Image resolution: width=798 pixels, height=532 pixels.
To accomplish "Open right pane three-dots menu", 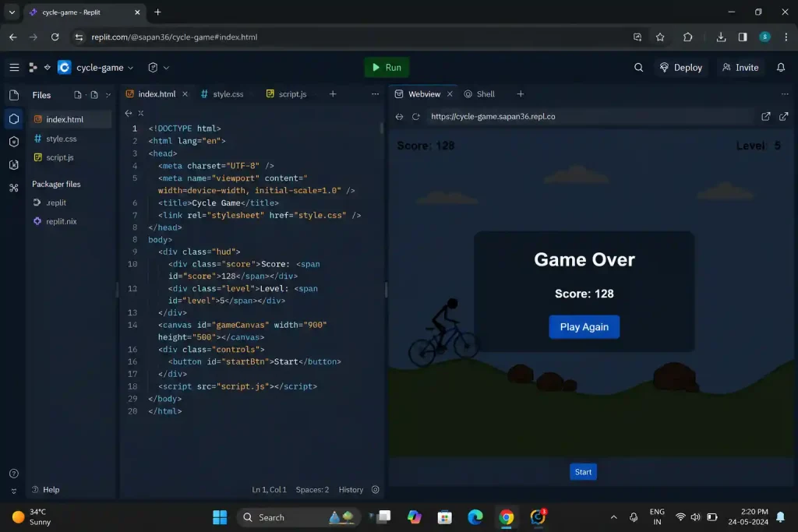I will coord(785,94).
